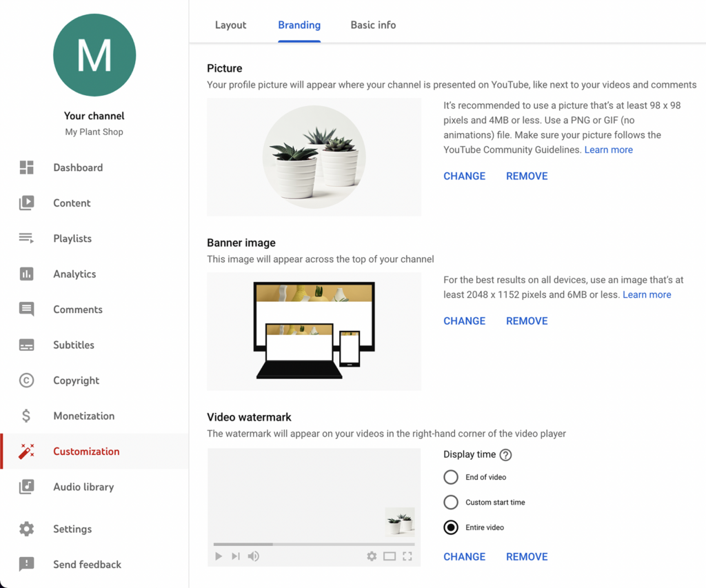Click the Copyright circle-C icon

click(x=27, y=381)
